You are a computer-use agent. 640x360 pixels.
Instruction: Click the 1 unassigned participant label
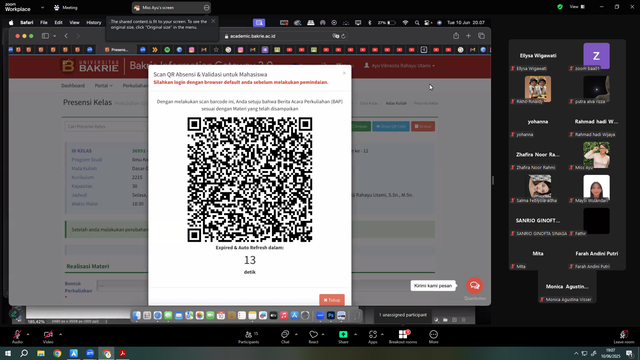point(402,315)
